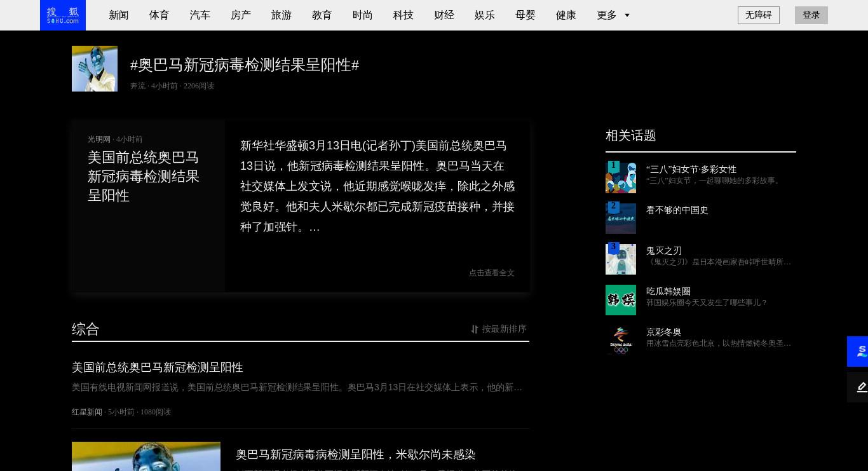Click the 光明网 source name
Viewport: 868px width, 471px height.
pos(99,139)
